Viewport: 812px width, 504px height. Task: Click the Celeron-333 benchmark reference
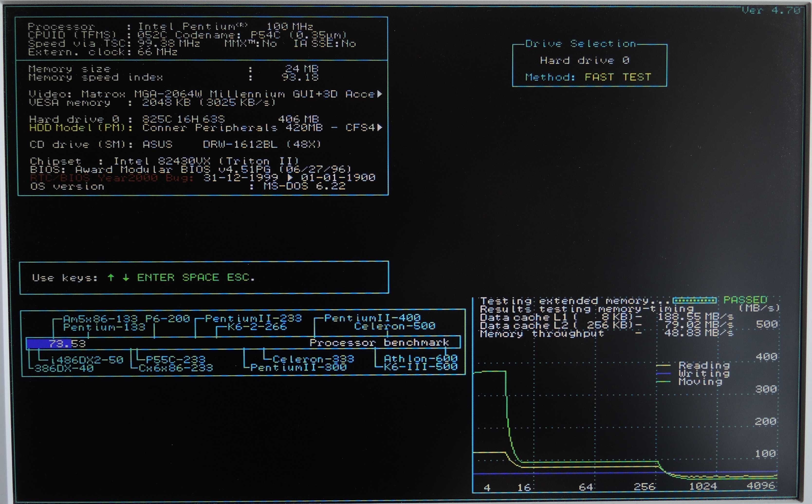(x=314, y=359)
